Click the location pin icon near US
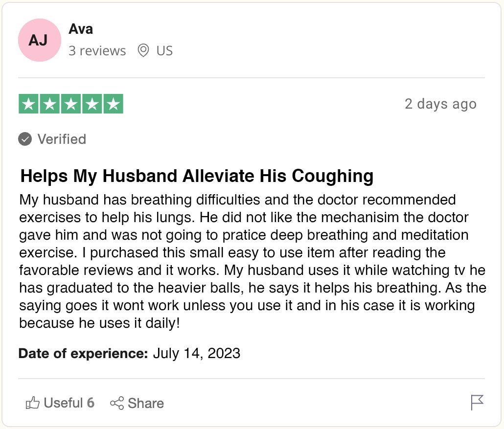 [143, 50]
